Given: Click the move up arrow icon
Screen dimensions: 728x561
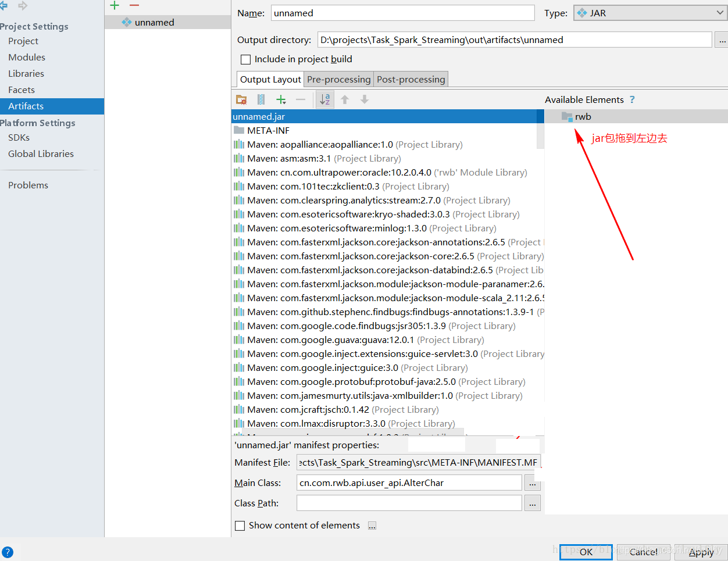Looking at the screenshot, I should [345, 99].
